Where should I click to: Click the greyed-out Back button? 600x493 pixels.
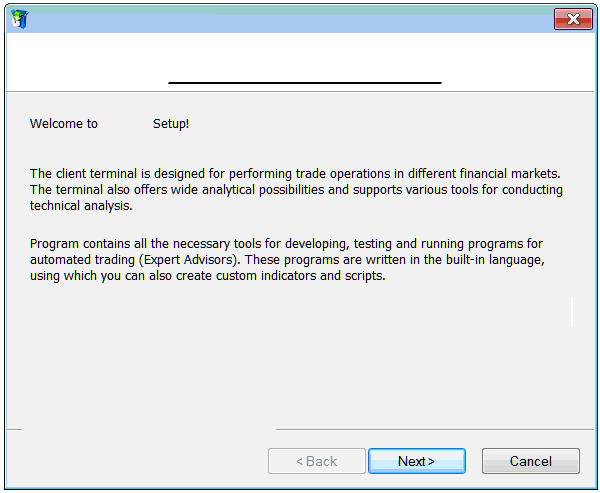[316, 461]
